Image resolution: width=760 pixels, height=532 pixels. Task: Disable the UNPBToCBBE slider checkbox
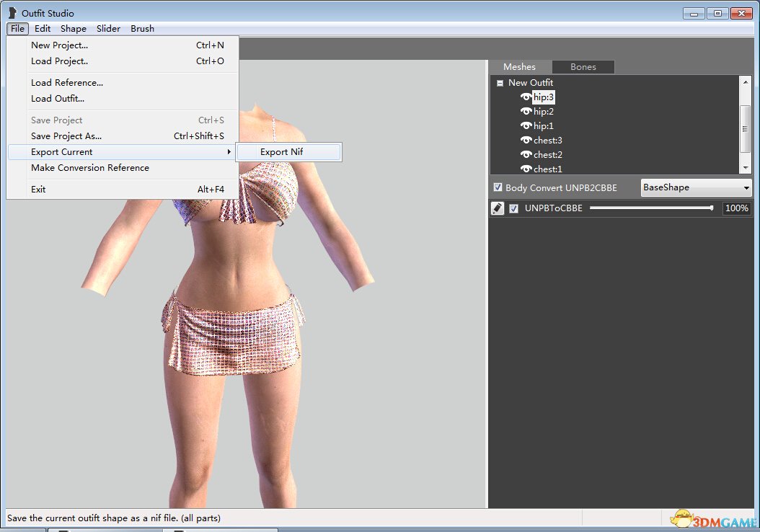point(514,208)
